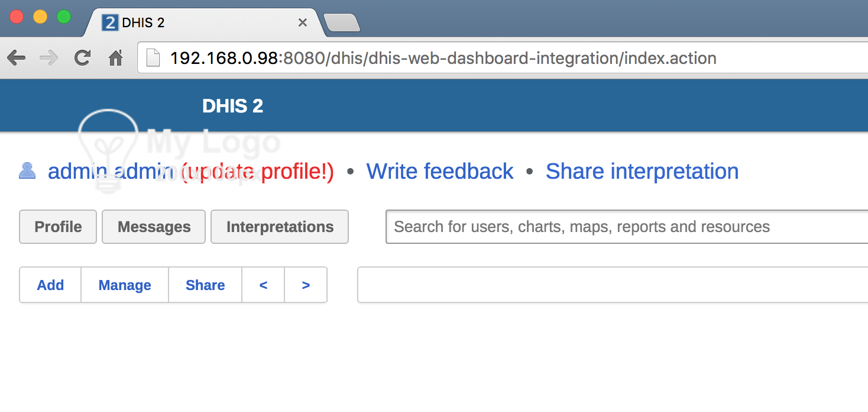Viewport: 868px width, 412px height.
Task: Open the Interpretations section
Action: pos(280,227)
